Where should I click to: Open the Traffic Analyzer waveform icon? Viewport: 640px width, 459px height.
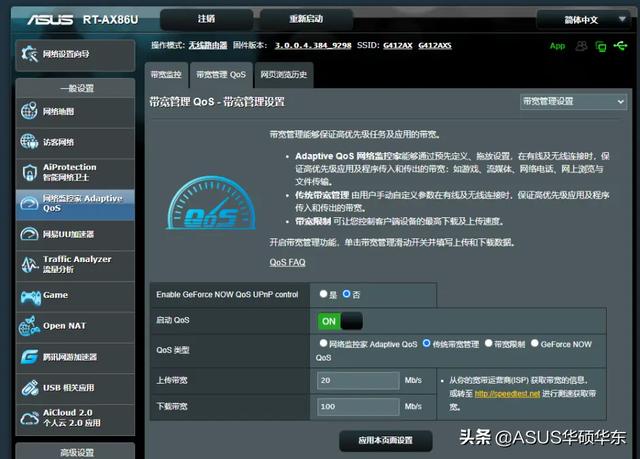tap(29, 264)
